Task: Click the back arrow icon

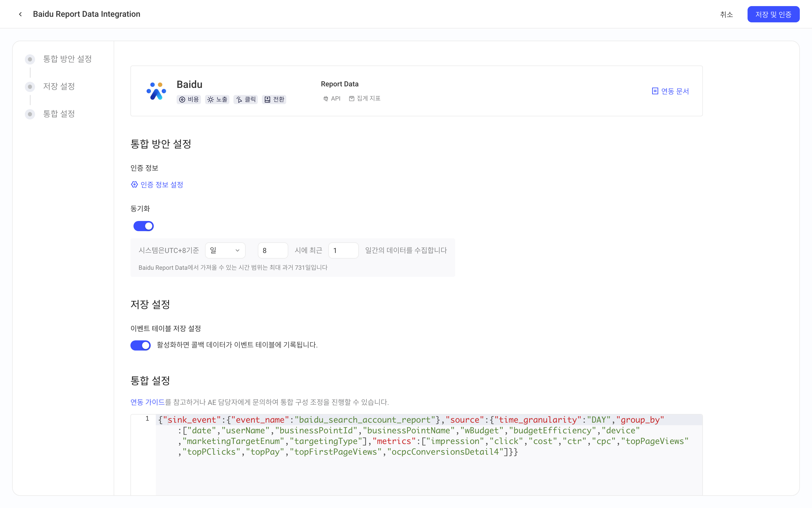Action: click(x=21, y=14)
